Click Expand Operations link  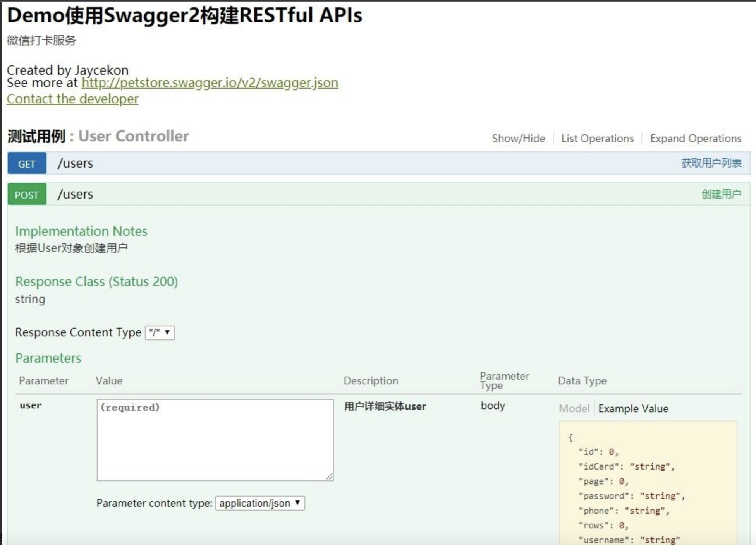(x=696, y=138)
